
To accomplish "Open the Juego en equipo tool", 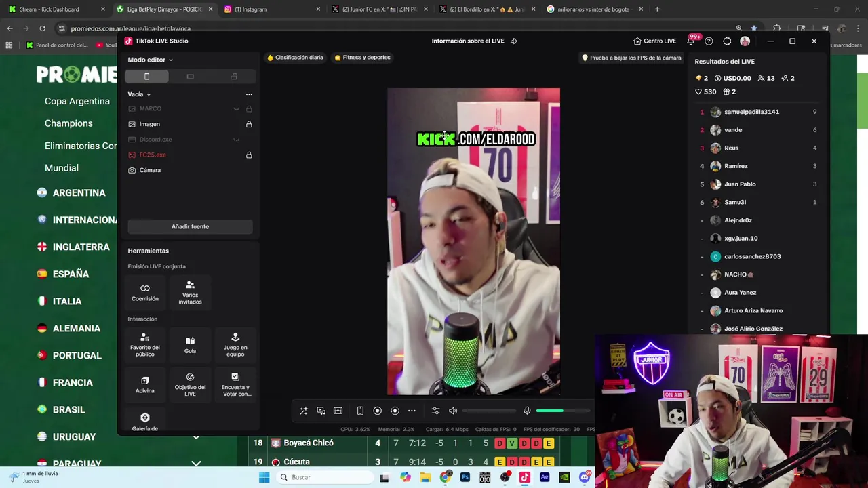I will coord(235,345).
